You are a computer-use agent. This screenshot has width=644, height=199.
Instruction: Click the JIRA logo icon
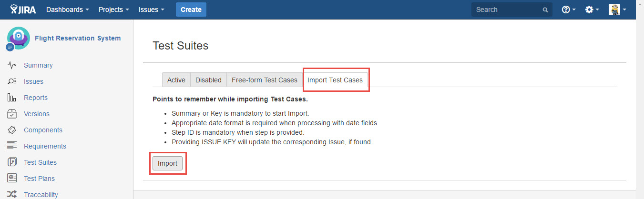pos(13,9)
